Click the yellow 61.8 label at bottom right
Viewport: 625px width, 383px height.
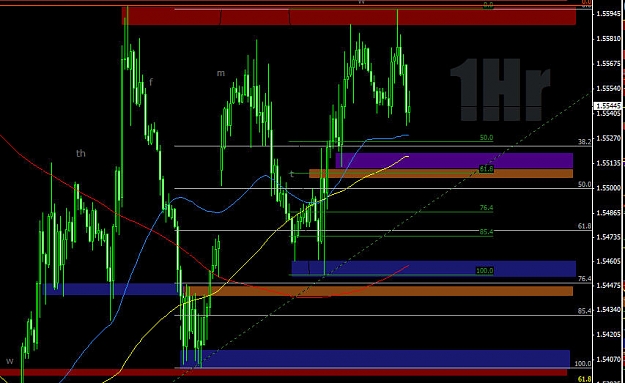click(584, 379)
